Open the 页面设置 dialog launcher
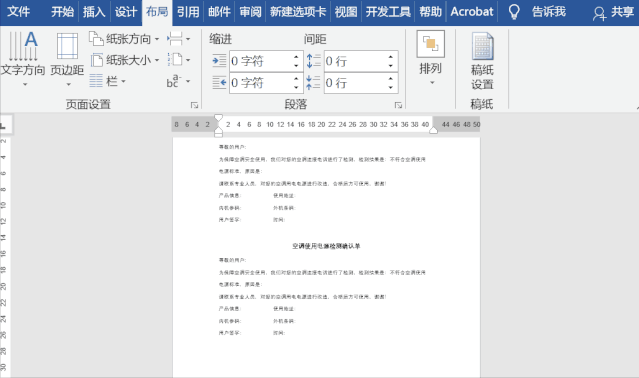The height and width of the screenshot is (378, 639). [194, 105]
